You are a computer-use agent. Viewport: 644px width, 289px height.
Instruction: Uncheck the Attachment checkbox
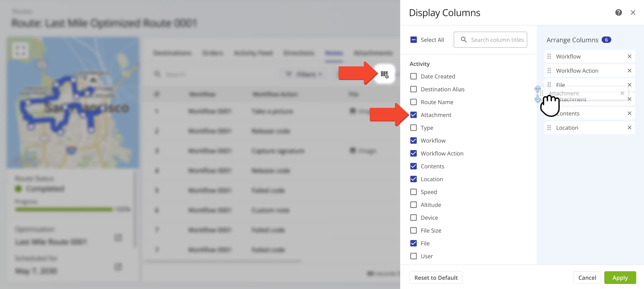coord(414,115)
